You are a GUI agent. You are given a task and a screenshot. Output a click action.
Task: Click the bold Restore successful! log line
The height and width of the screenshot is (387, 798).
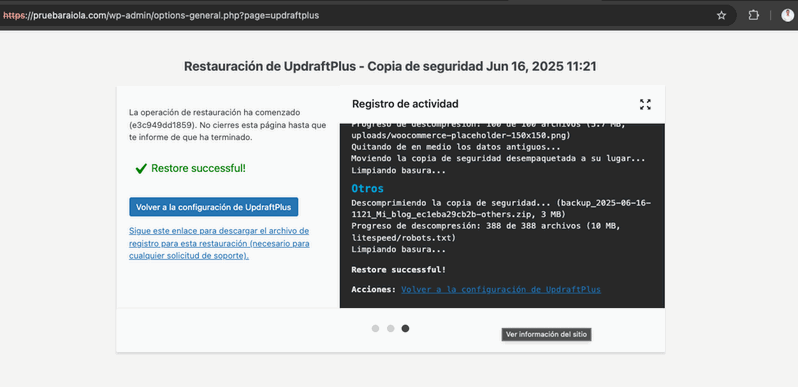pyautogui.click(x=398, y=269)
